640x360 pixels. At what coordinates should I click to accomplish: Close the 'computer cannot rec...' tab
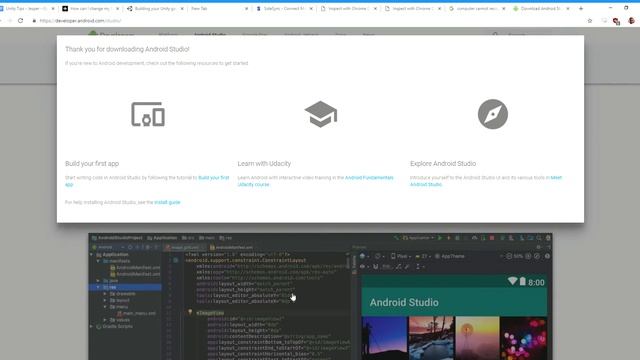pos(504,9)
